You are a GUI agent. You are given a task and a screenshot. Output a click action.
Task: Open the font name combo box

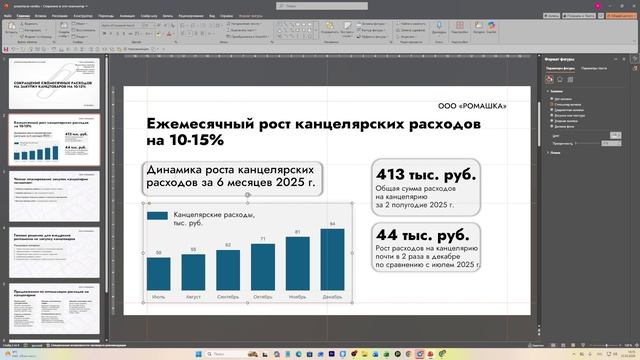121,25
